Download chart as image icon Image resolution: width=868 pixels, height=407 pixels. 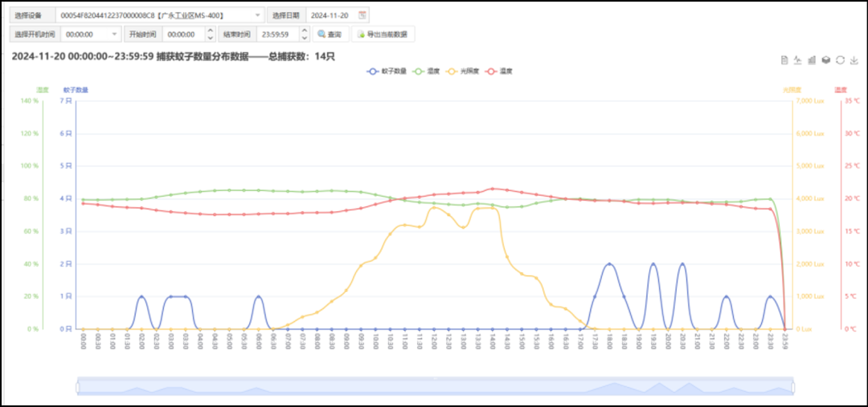point(854,60)
